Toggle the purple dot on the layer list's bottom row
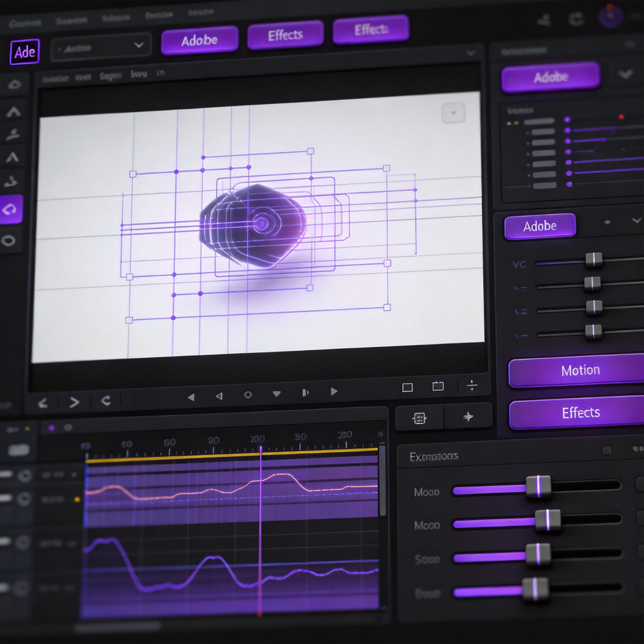Image resolution: width=644 pixels, height=644 pixels. [569, 184]
